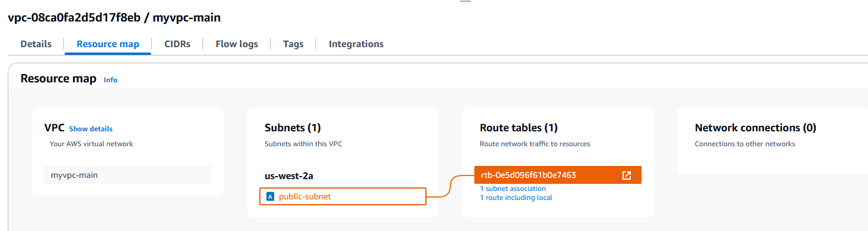
Task: Open the 1 route including local link
Action: click(516, 198)
